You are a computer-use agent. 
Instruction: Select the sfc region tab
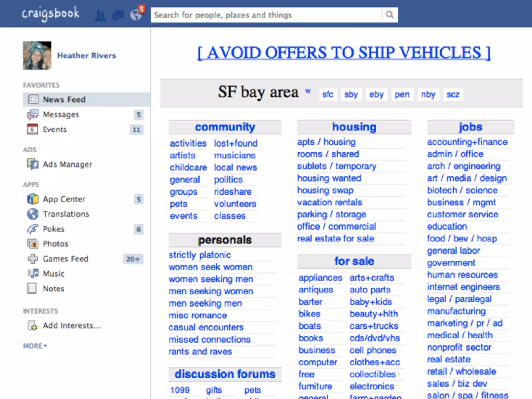pyautogui.click(x=328, y=94)
